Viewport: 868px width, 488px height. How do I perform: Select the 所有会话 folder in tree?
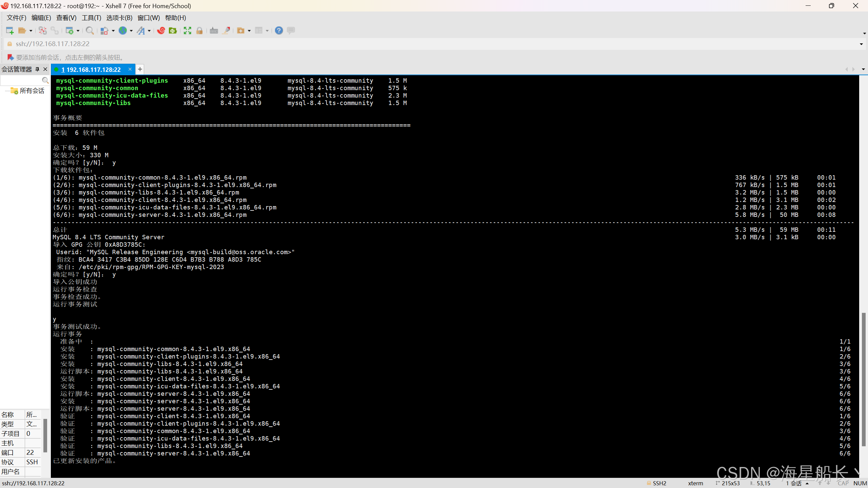[x=32, y=91]
